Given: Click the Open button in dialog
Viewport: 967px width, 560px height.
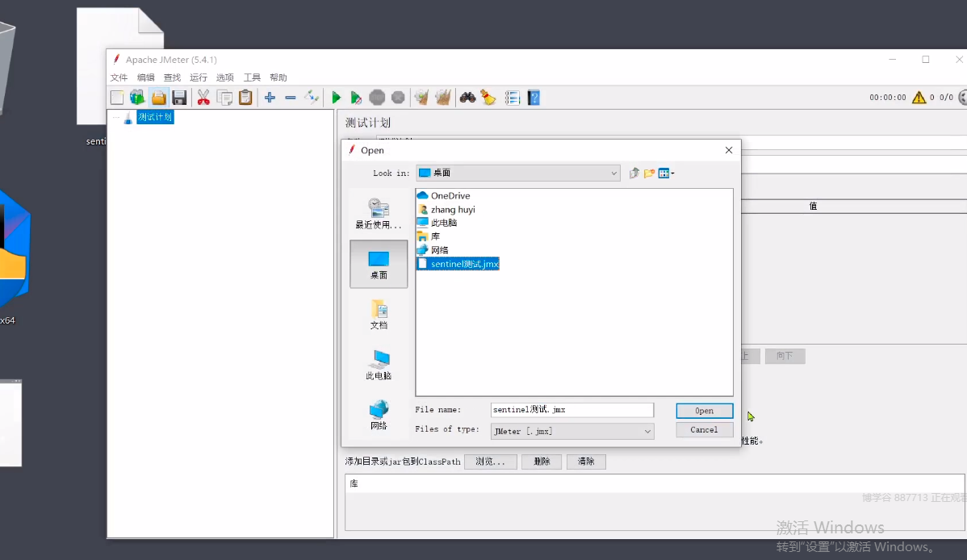Looking at the screenshot, I should (705, 411).
